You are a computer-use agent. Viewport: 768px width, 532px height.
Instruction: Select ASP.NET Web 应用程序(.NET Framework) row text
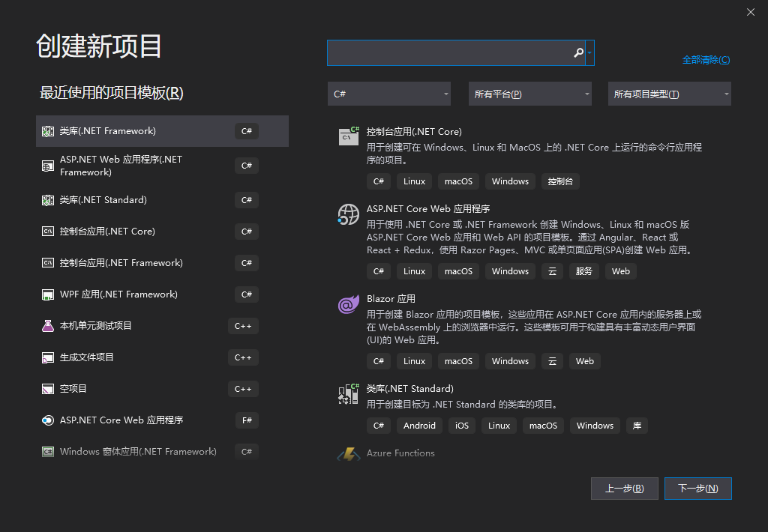tap(121, 166)
